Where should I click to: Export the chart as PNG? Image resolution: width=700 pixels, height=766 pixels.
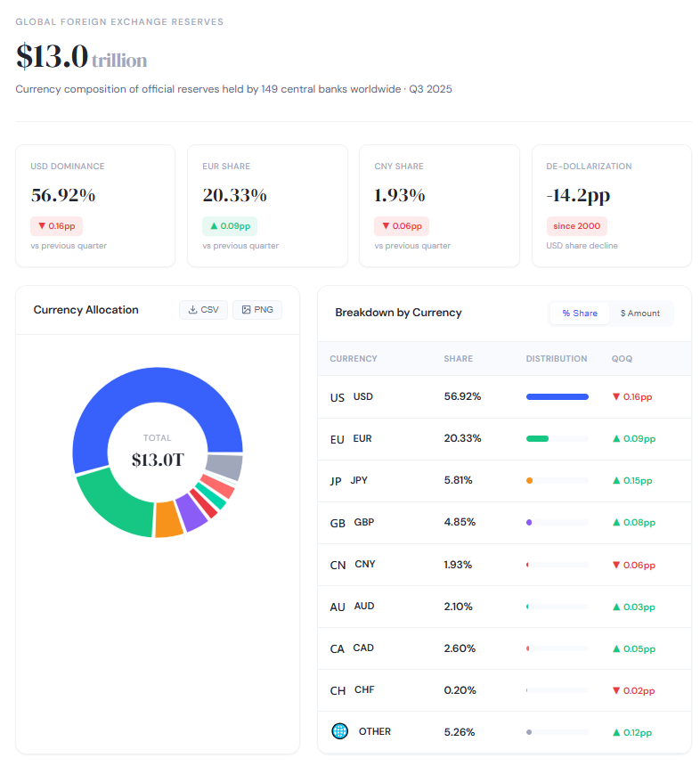(x=256, y=310)
